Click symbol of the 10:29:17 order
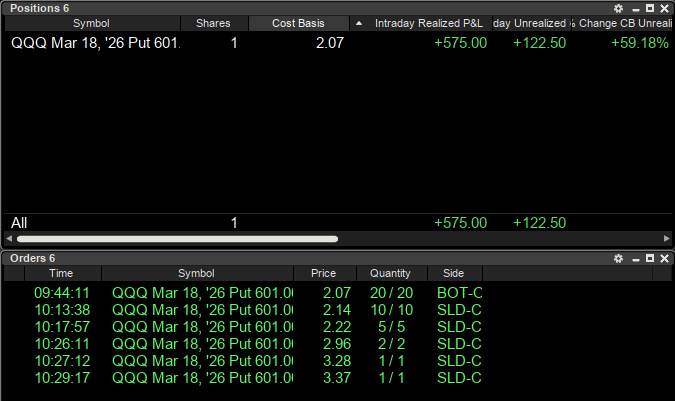 coord(202,378)
